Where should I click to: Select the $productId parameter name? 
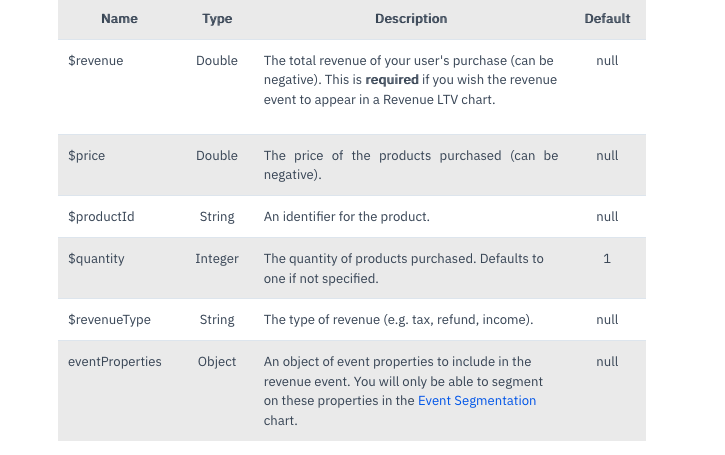[101, 217]
